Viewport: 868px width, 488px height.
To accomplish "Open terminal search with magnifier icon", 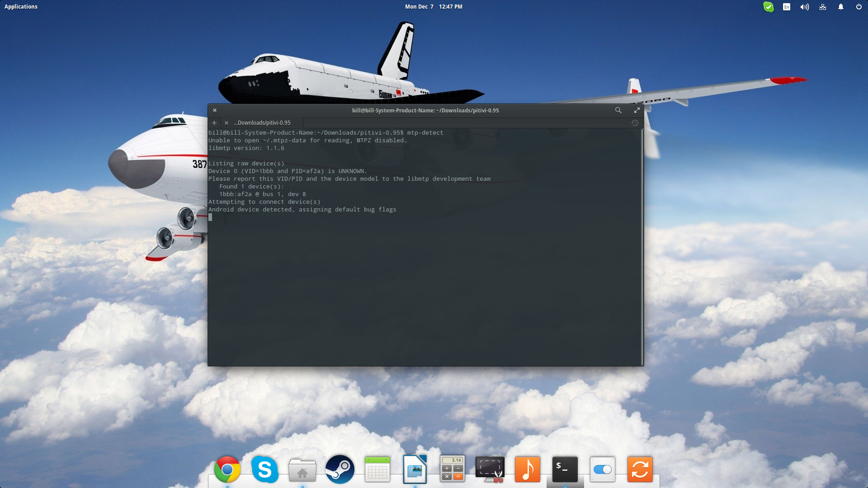I will (618, 110).
